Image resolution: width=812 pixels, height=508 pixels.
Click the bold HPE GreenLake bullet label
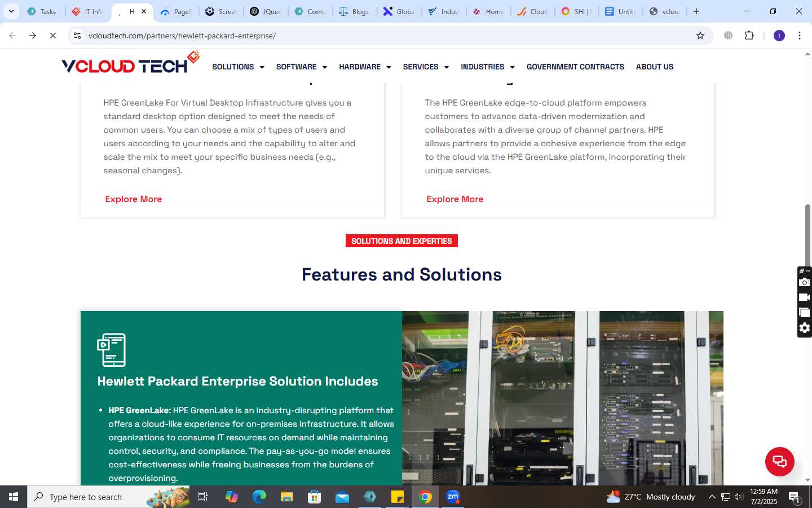point(139,410)
